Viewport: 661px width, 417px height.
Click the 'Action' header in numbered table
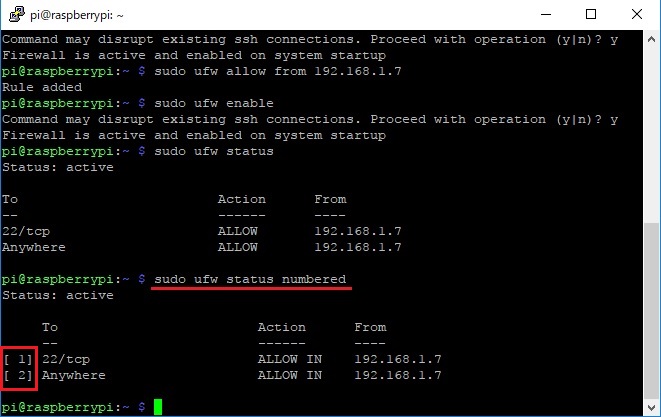(282, 327)
